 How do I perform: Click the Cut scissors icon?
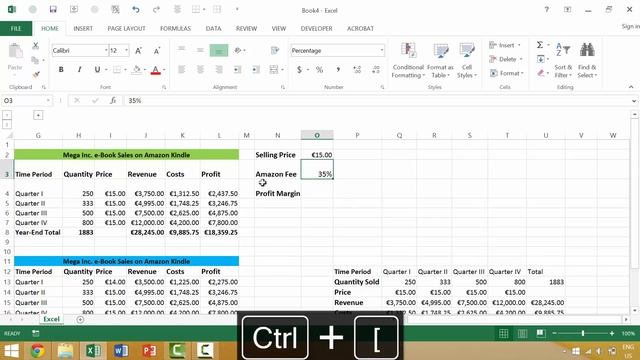coord(36,46)
